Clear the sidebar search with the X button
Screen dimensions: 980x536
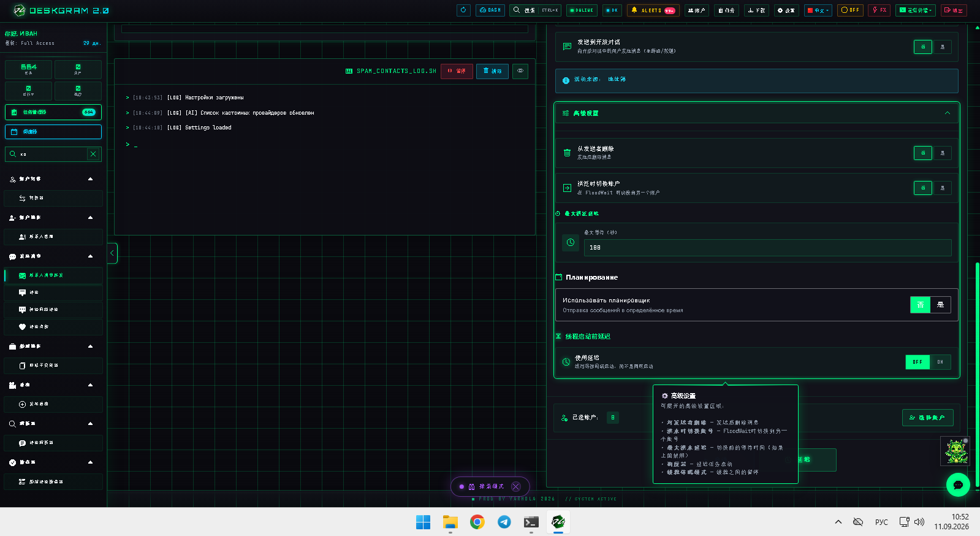tap(93, 154)
